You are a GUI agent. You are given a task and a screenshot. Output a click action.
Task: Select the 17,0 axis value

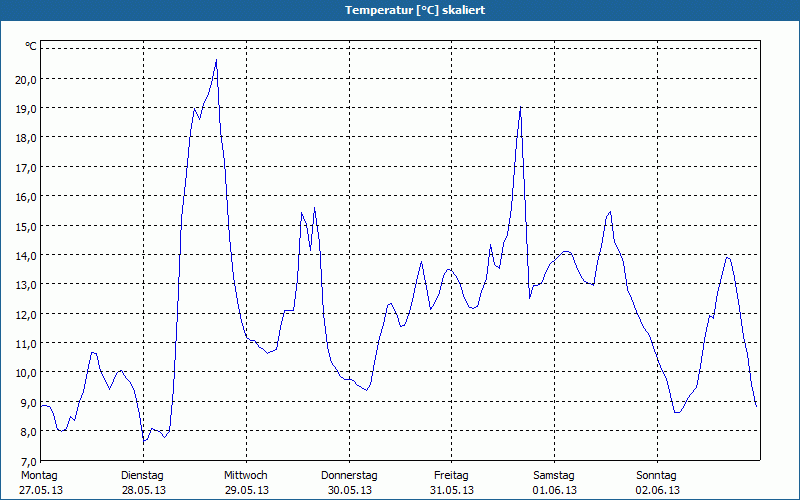(26, 167)
